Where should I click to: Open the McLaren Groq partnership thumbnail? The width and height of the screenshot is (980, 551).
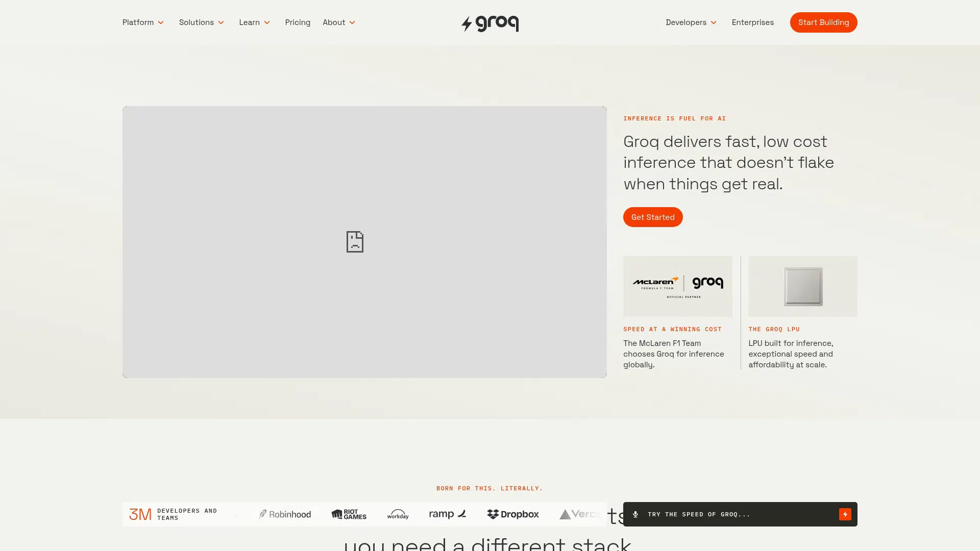[677, 286]
